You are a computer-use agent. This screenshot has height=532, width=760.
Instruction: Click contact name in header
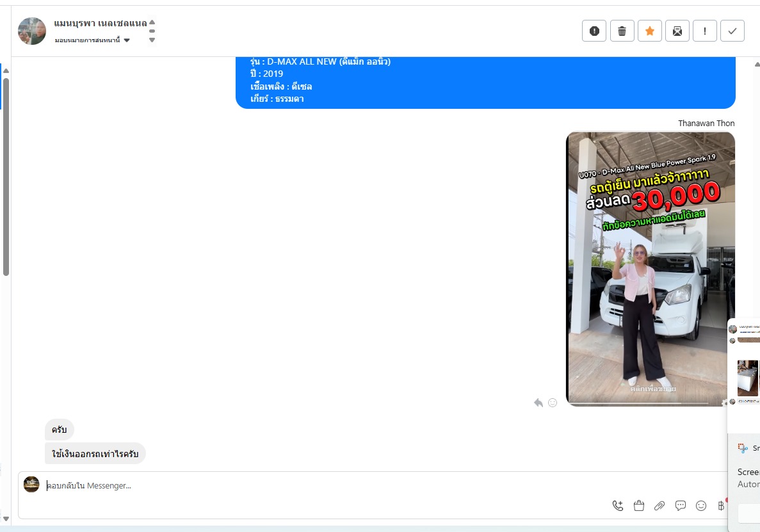click(x=101, y=23)
